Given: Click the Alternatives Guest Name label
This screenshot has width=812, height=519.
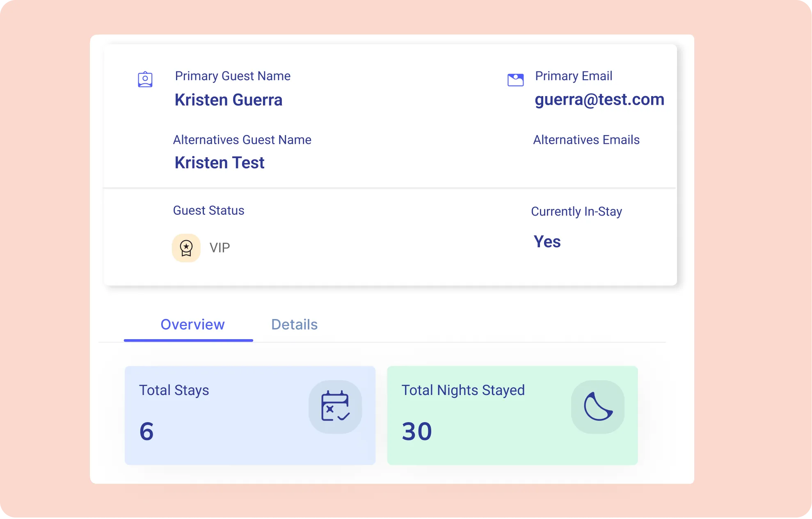Looking at the screenshot, I should pyautogui.click(x=242, y=140).
